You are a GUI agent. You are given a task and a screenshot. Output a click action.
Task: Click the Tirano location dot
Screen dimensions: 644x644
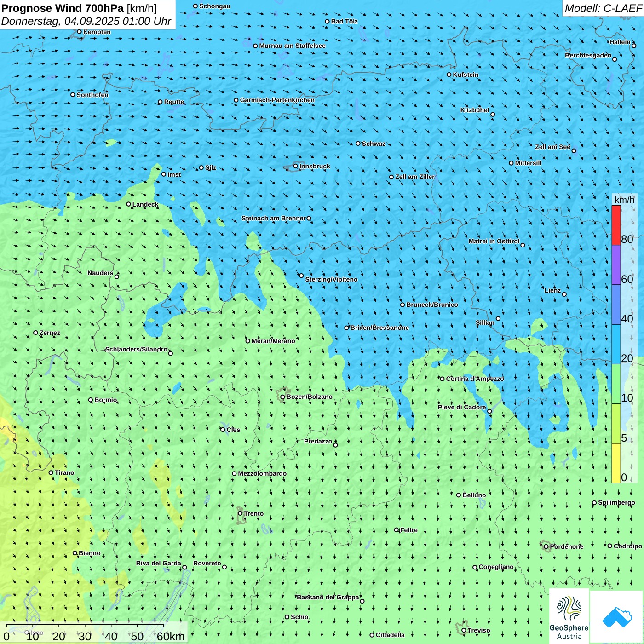point(51,472)
